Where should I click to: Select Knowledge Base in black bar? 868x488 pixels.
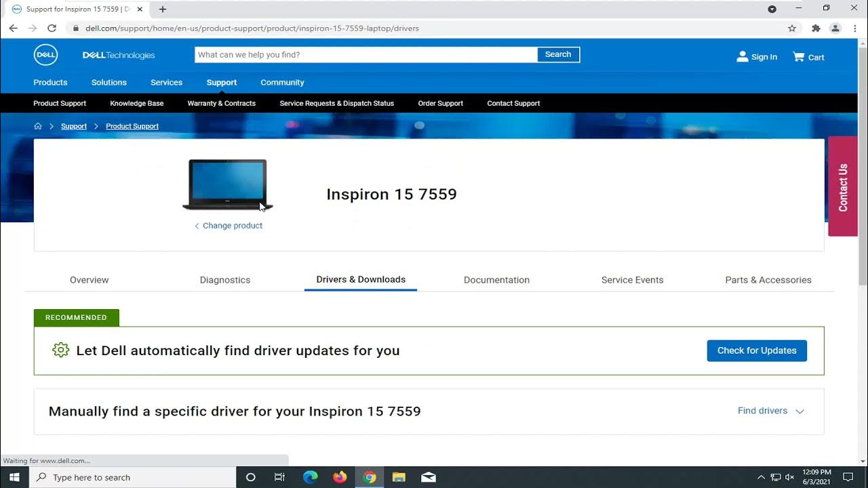[137, 104]
